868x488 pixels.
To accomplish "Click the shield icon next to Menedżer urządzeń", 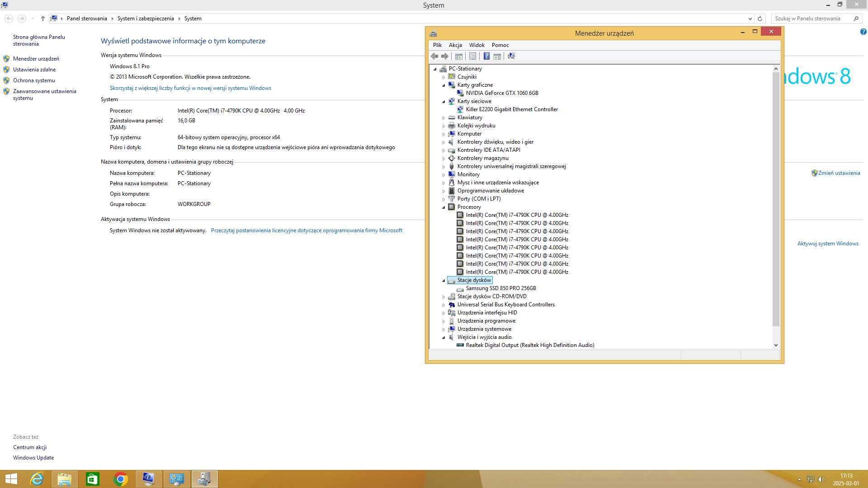I will click(x=6, y=59).
